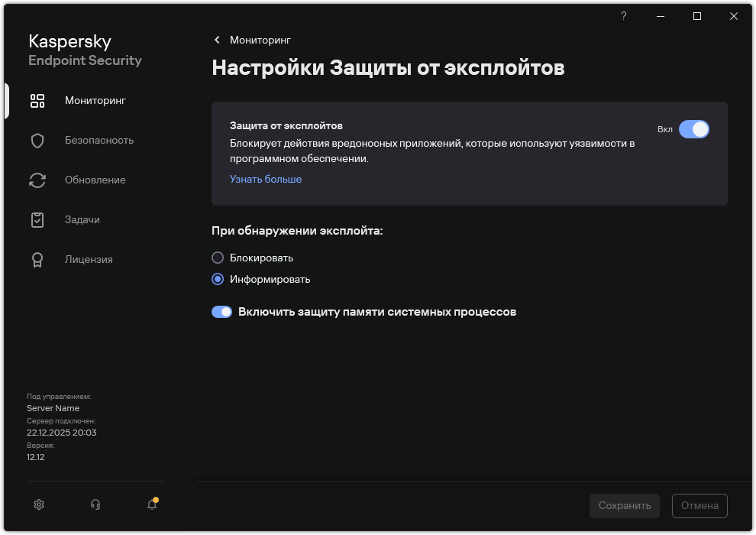Click the Обновление refresh icon

point(37,180)
